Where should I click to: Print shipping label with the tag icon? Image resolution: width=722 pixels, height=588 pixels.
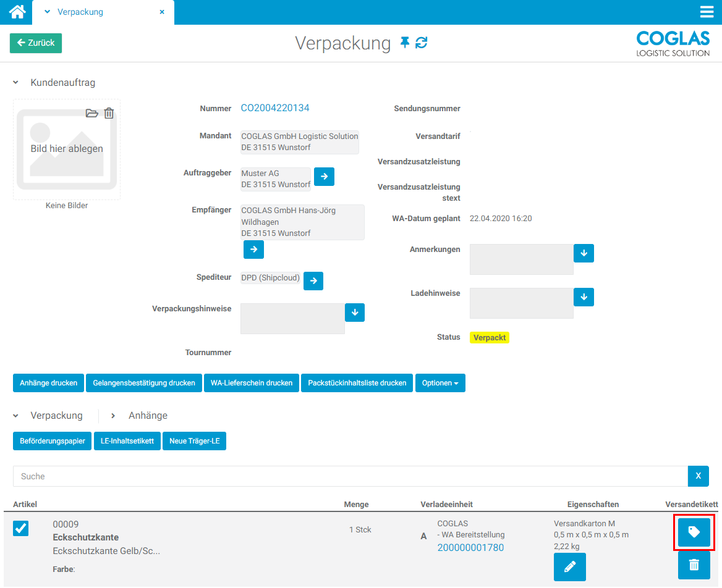pyautogui.click(x=694, y=532)
